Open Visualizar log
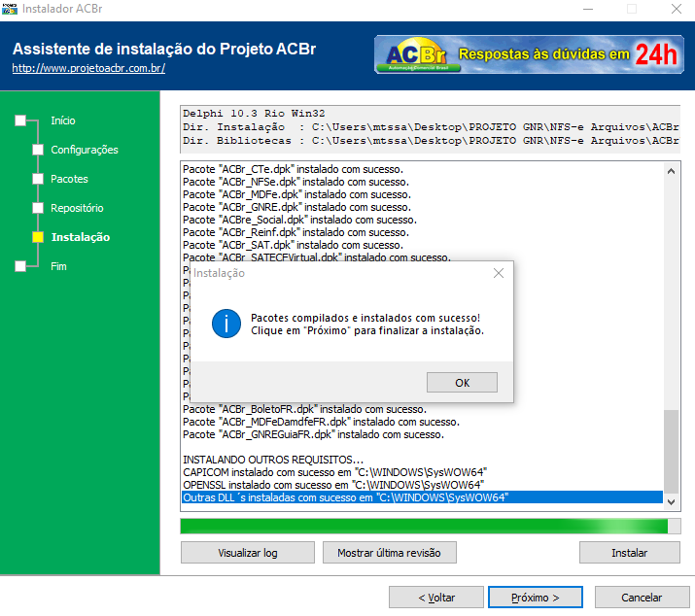The image size is (695, 616). coord(248,553)
